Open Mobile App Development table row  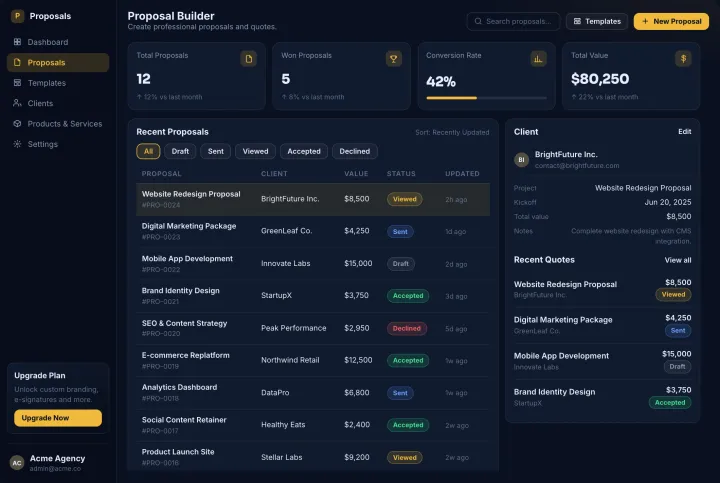[x=313, y=264]
